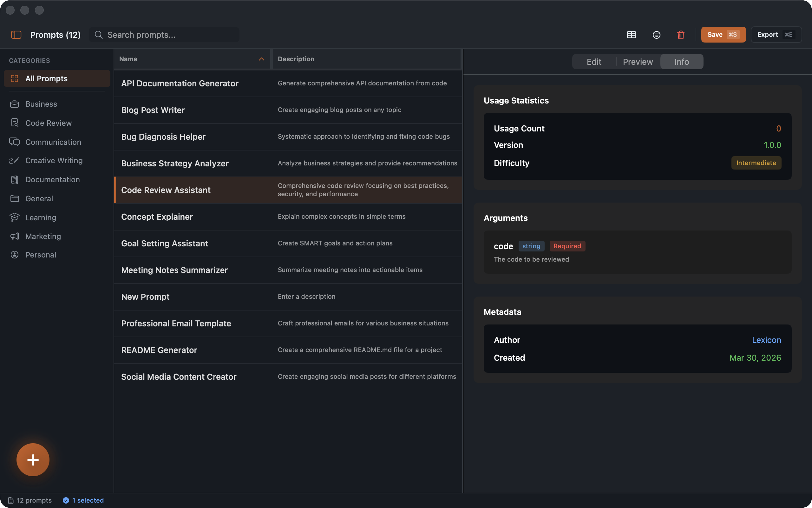Add a new prompt with plus button
812x508 pixels.
pos(33,460)
